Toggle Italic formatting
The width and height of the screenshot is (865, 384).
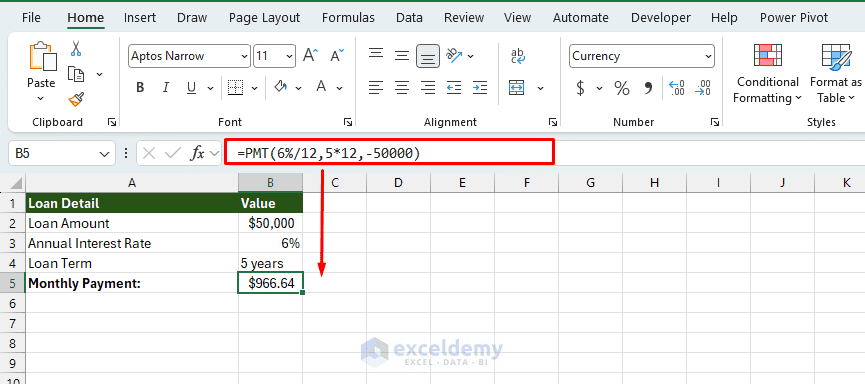pyautogui.click(x=165, y=87)
